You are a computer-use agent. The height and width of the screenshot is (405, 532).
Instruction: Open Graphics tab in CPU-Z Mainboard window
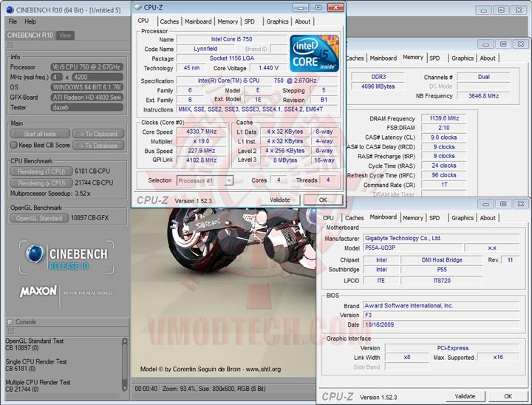tap(463, 218)
